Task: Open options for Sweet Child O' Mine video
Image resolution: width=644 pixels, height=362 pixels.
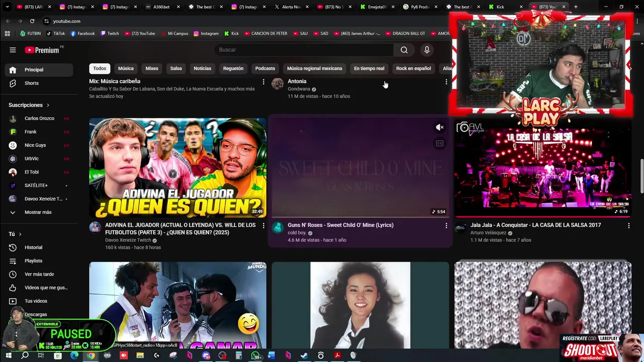Action: (446, 226)
